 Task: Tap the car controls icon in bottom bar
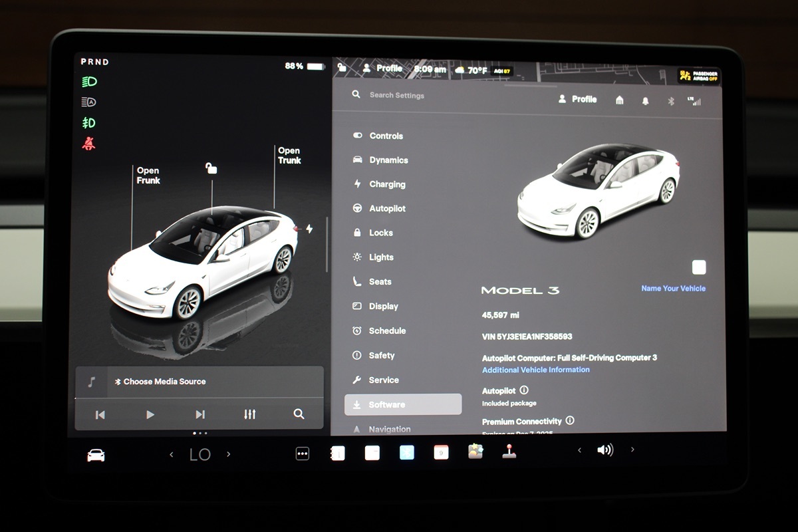tap(96, 455)
